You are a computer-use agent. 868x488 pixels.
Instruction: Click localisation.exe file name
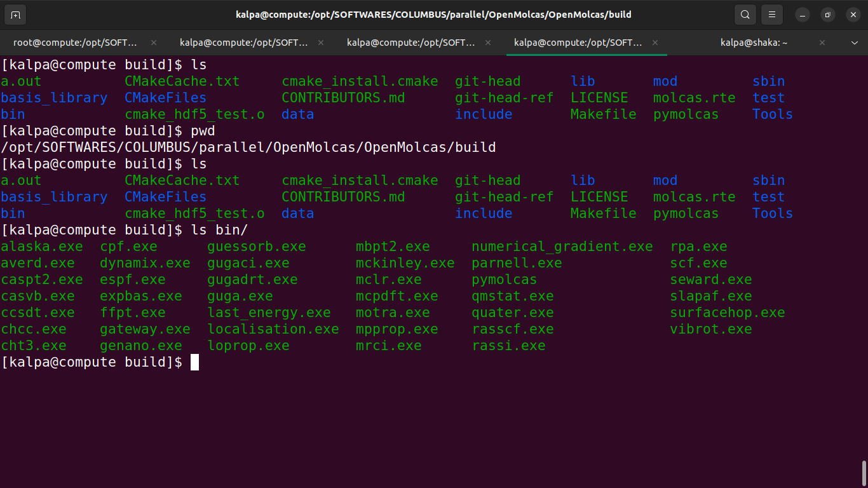tap(273, 329)
